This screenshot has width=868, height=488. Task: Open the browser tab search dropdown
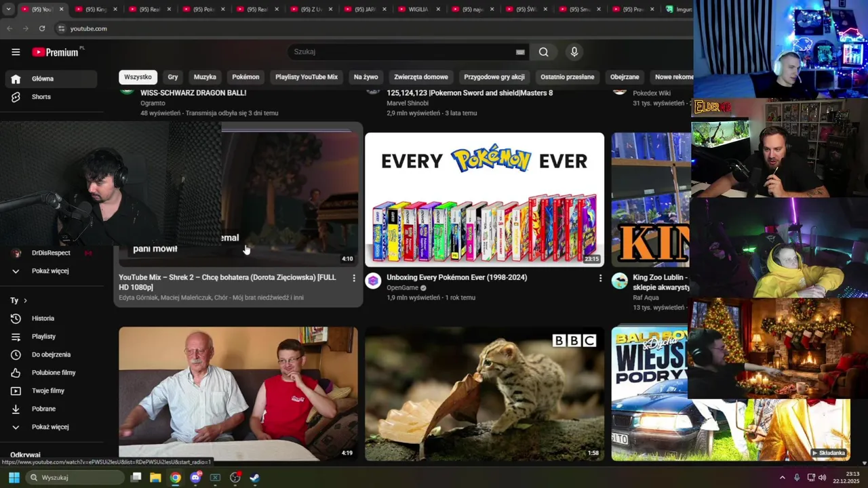point(8,9)
